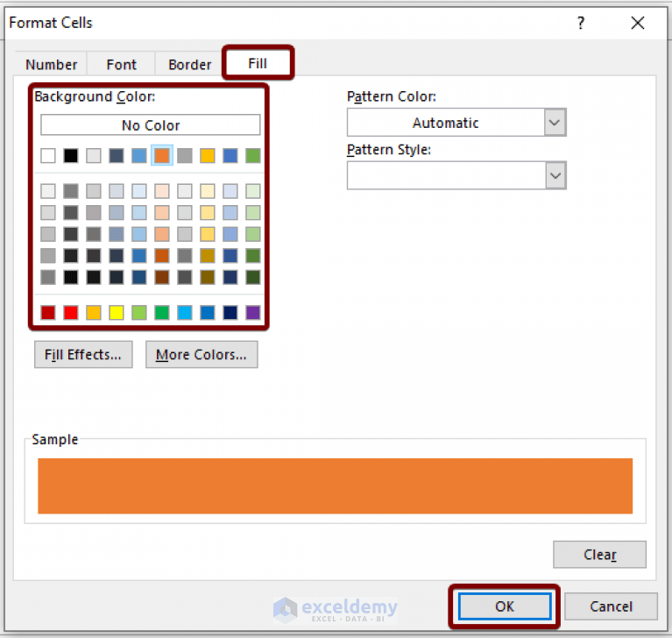672x638 pixels.
Task: Open the Font tab
Action: click(121, 64)
